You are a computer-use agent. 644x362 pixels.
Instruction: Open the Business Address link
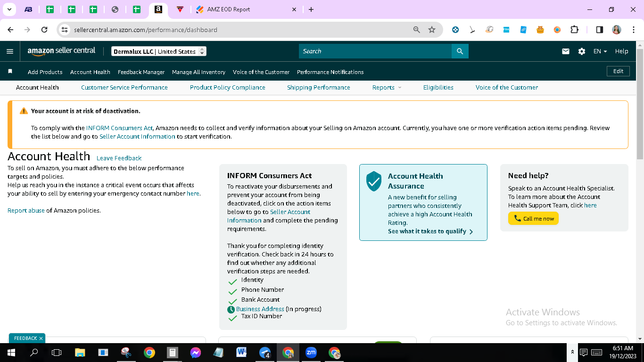coord(260,309)
